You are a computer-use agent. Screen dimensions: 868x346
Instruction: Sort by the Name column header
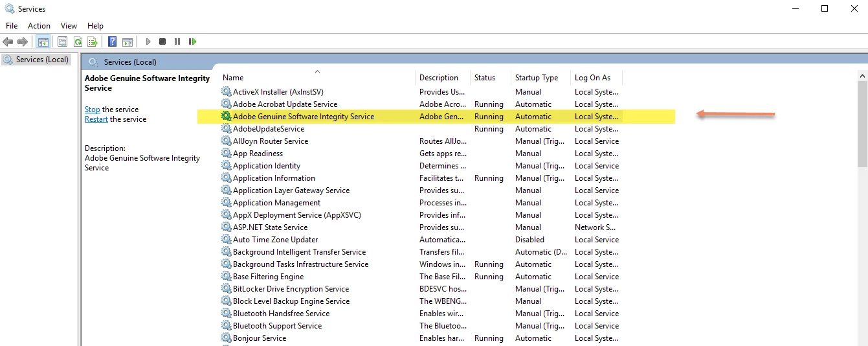[x=317, y=78]
